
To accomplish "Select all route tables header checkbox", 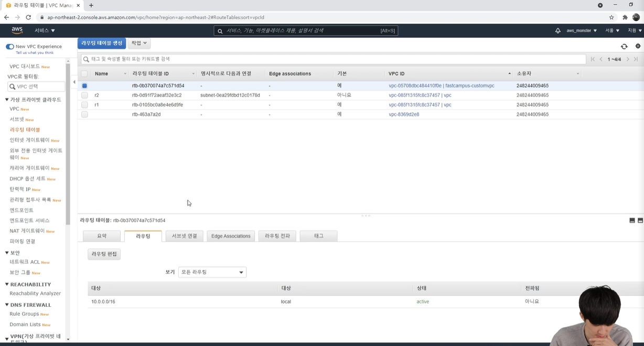I will 84,74.
